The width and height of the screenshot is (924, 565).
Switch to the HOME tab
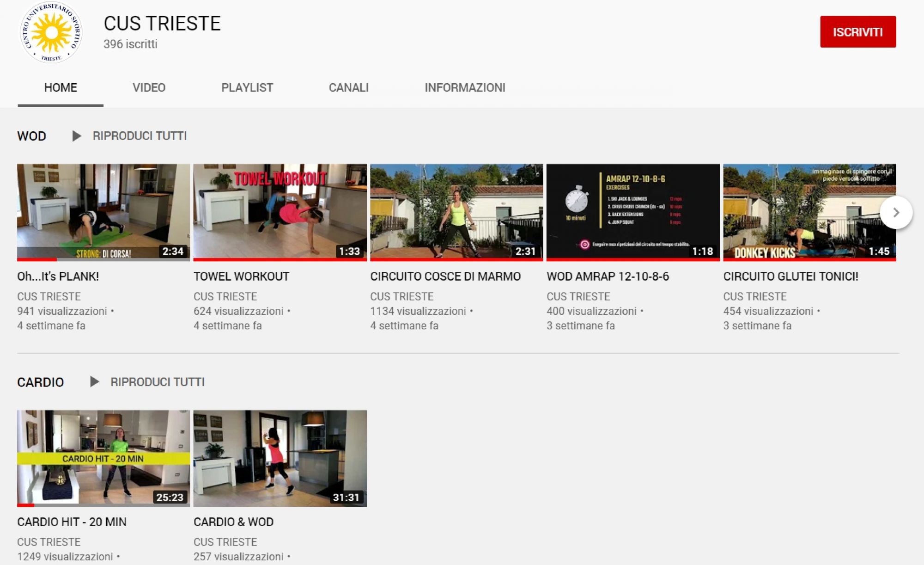[x=61, y=88]
